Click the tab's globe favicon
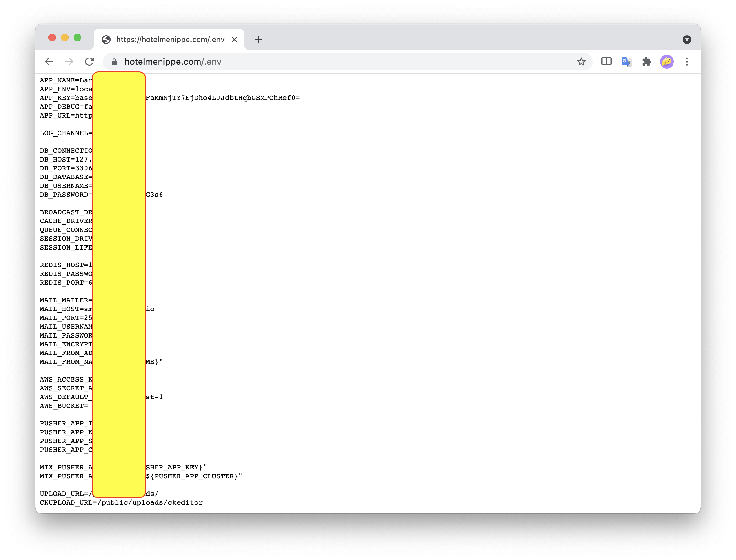This screenshot has width=736, height=560. (x=106, y=40)
